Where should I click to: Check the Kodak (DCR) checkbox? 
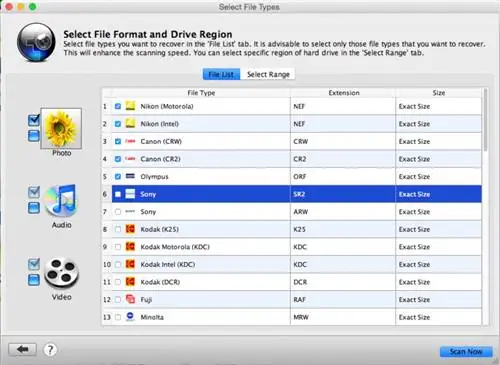(x=118, y=282)
